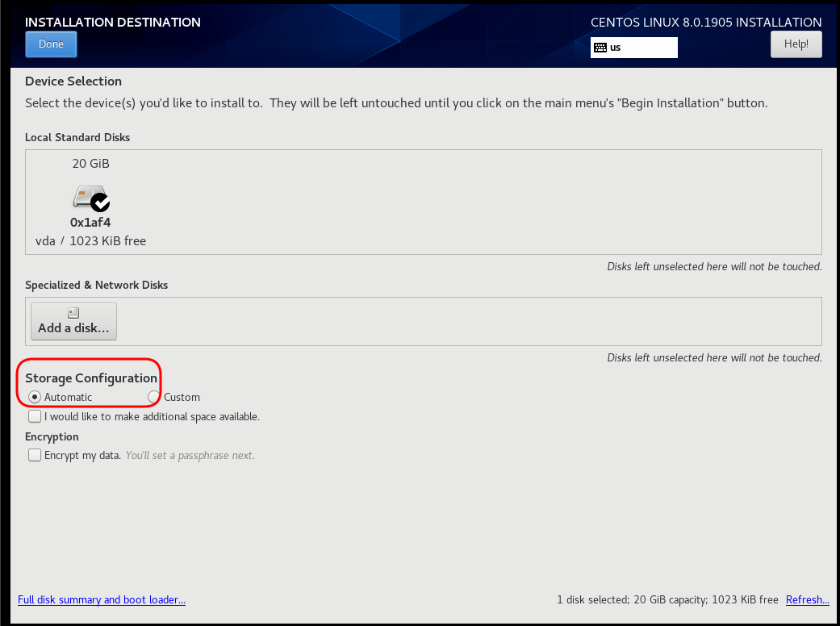Click the CENTOS LINUX 8.0.1905 INSTALLATION title

(706, 22)
